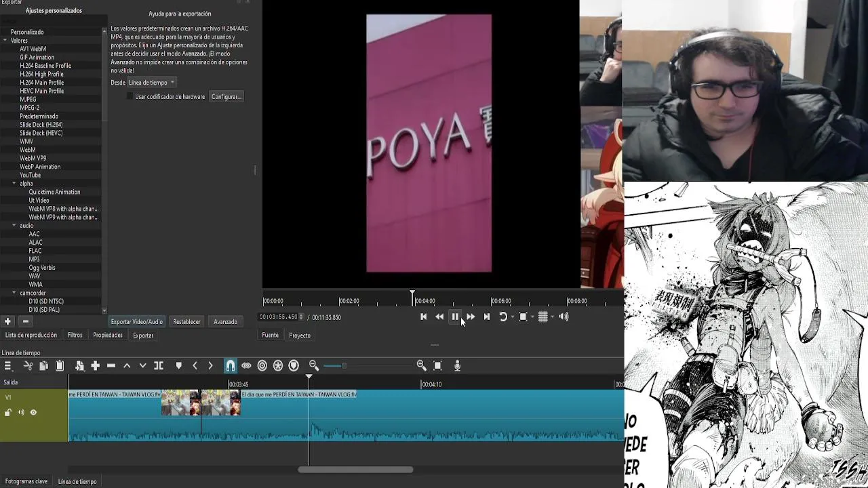Zoom in the timeline magnifier
Screen dimensions: 868x488
[422, 366]
